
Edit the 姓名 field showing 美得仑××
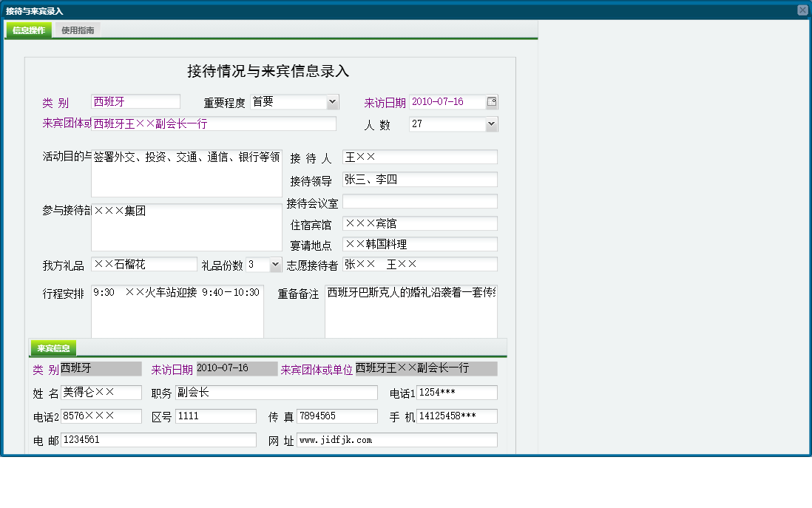(101, 393)
